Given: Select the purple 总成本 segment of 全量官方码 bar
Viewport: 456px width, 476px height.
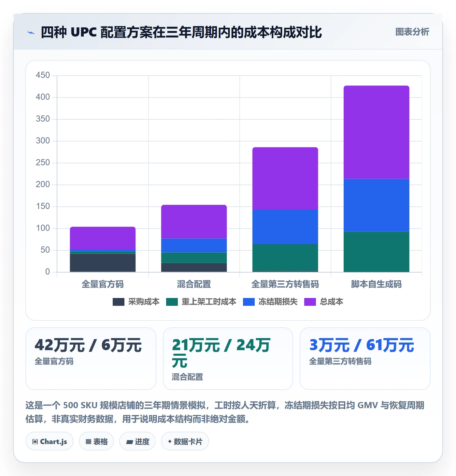Looking at the screenshot, I should point(103,238).
